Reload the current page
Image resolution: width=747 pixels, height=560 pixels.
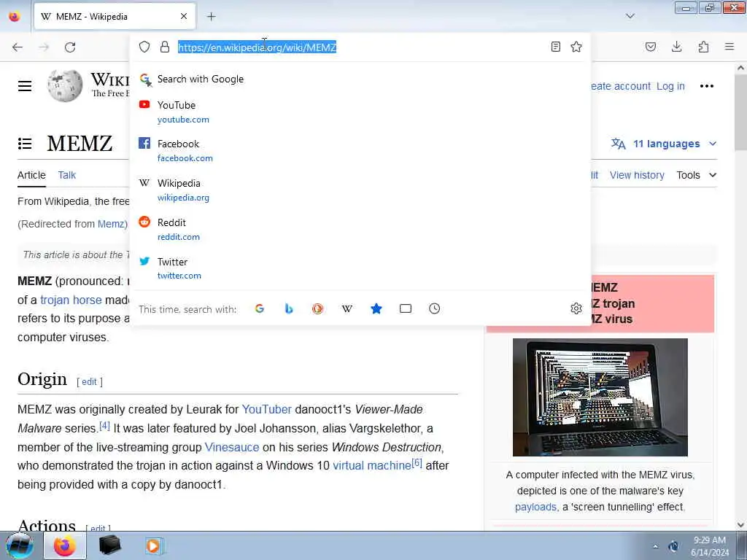pyautogui.click(x=70, y=47)
